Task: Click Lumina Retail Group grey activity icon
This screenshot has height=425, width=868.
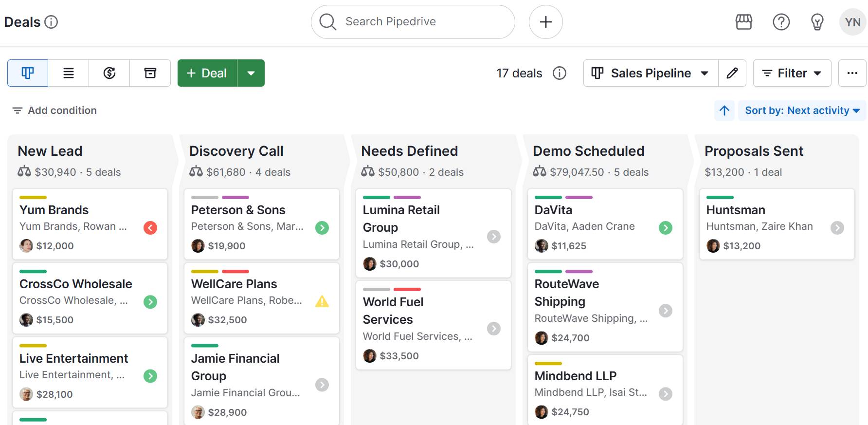Action: coord(494,237)
